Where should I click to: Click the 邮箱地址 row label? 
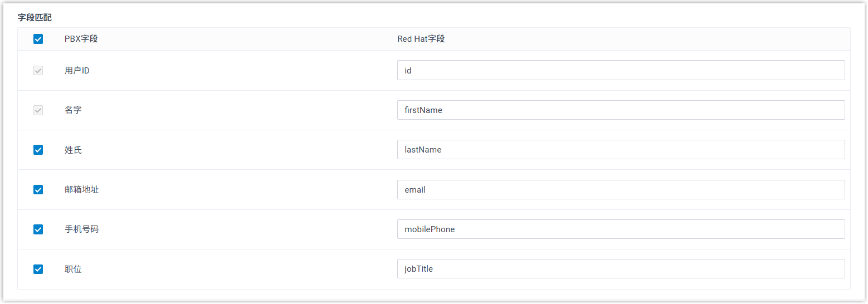81,190
